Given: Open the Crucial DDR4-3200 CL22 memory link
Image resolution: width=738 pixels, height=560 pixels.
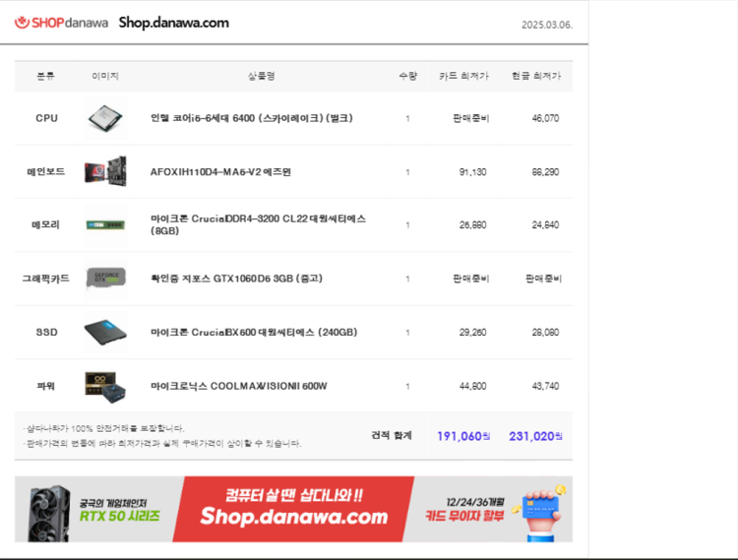Looking at the screenshot, I should click(x=258, y=224).
